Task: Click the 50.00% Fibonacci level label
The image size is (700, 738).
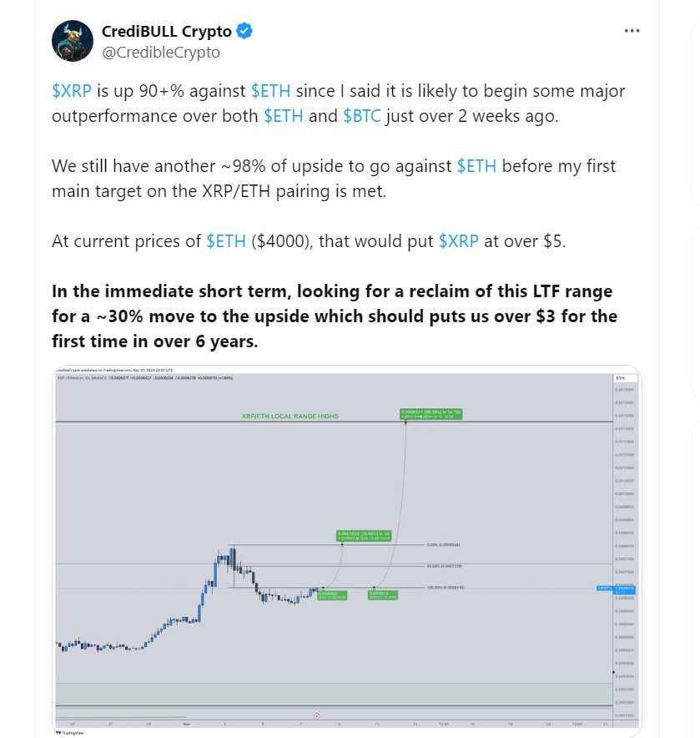Action: click(x=444, y=566)
